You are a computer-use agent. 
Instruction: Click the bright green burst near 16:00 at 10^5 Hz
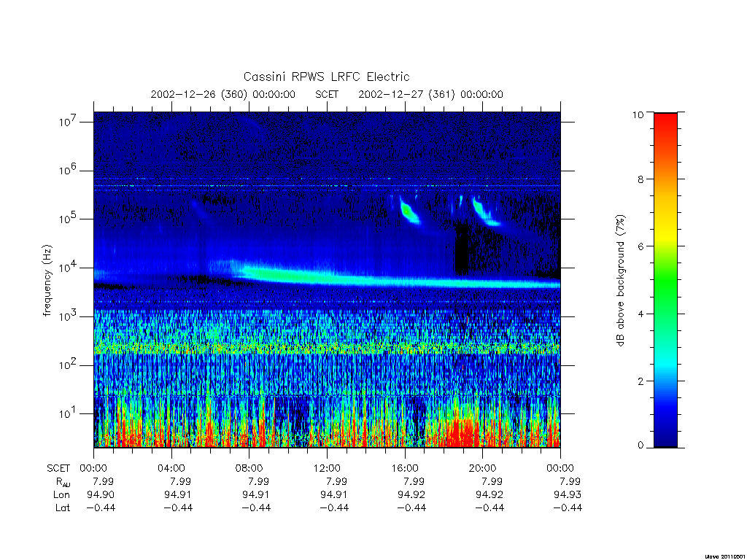pos(409,211)
